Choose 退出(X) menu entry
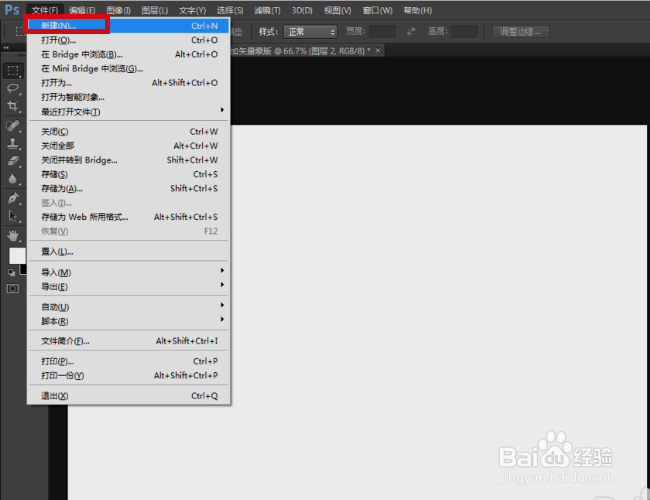This screenshot has width=650, height=500. 129,396
